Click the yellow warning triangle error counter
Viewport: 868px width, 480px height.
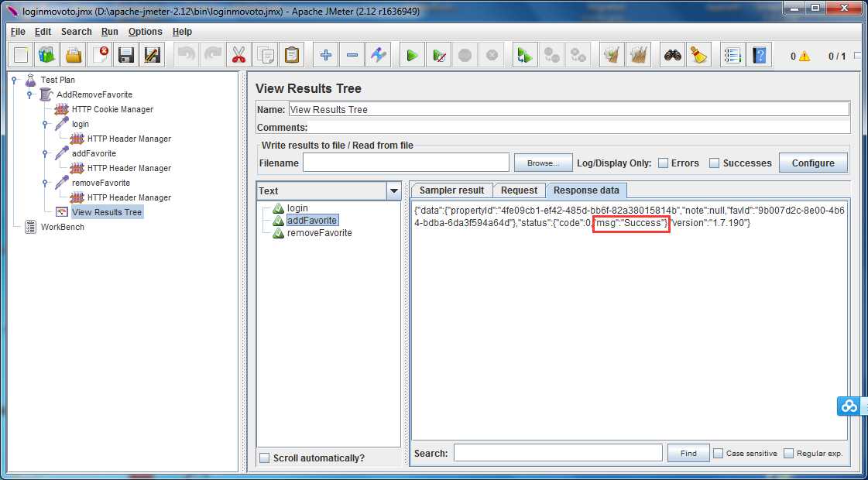[804, 56]
